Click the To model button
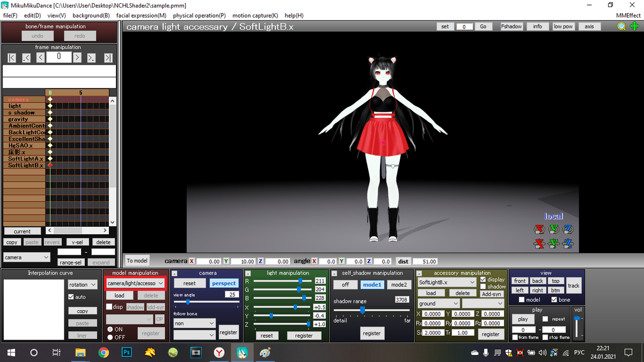Screen dimensions: 644x362 137,261
